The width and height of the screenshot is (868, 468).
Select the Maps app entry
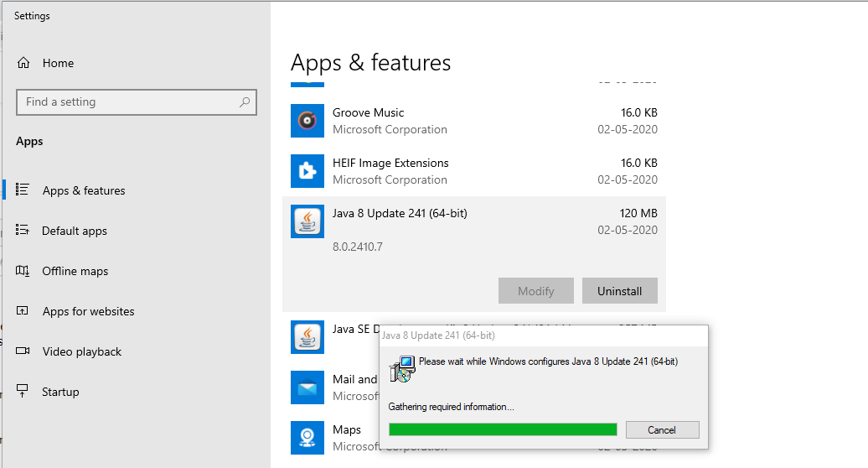coord(474,438)
